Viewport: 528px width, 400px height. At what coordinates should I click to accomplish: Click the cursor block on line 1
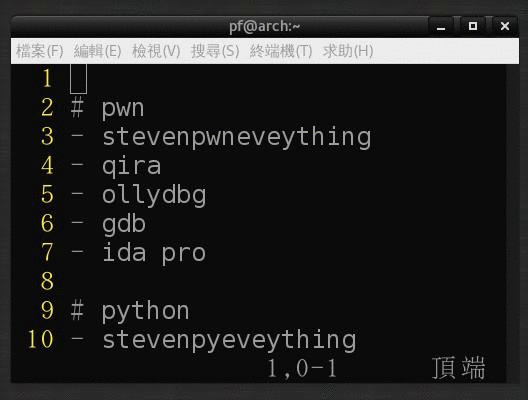(78, 79)
